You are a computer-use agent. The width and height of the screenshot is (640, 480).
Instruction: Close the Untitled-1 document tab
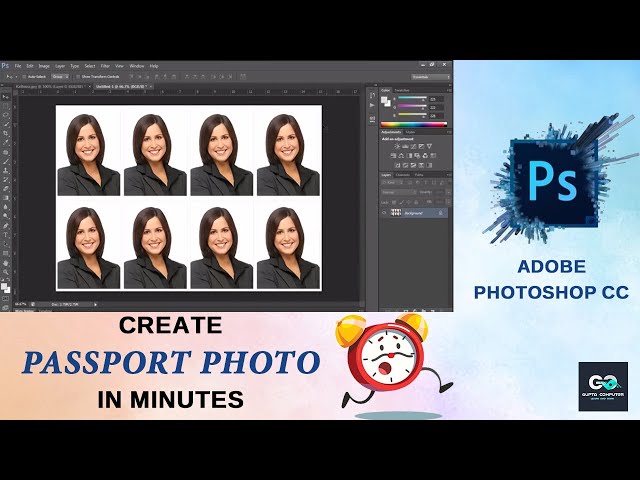pos(151,87)
